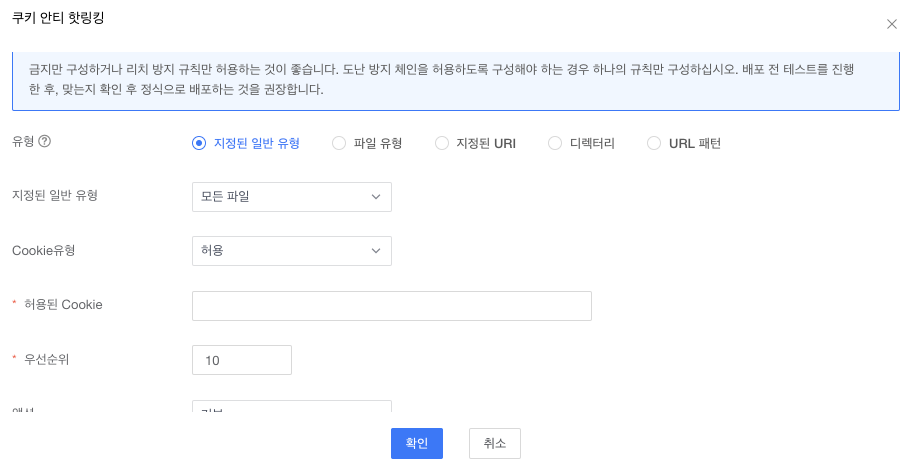
Task: Click the Cookie유형 field label
Action: (x=43, y=250)
